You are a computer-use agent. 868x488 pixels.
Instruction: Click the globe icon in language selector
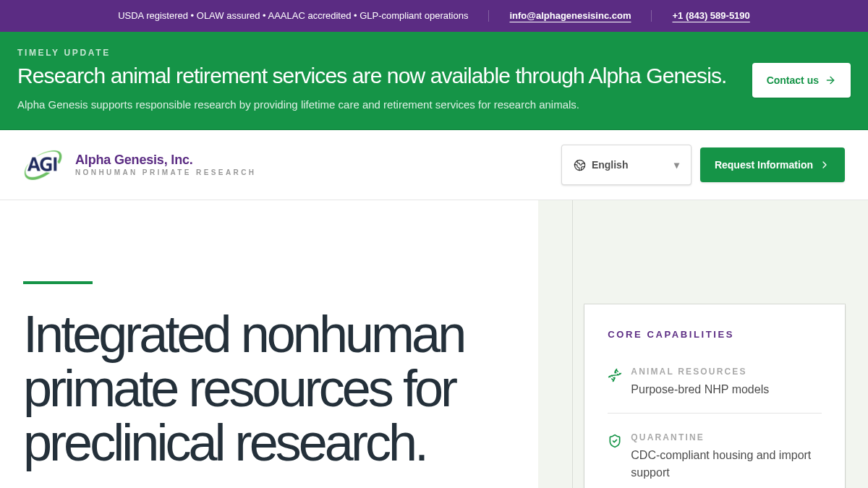pos(579,165)
